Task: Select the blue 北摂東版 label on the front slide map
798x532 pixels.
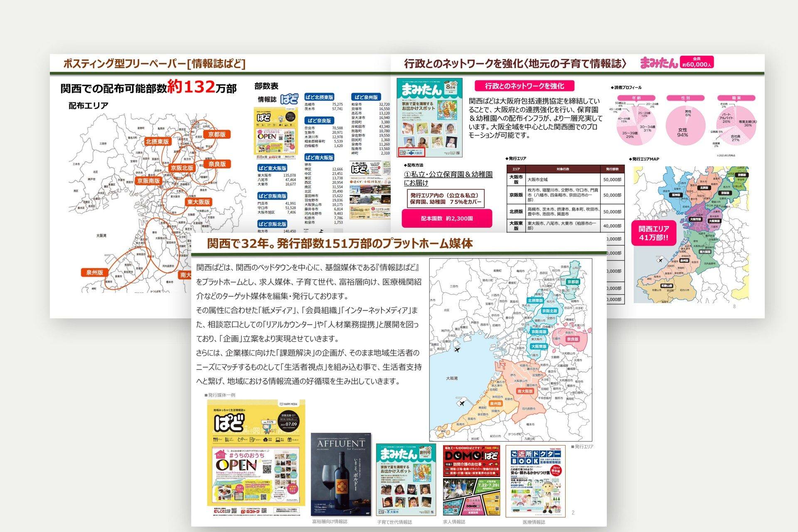Action: point(535,300)
